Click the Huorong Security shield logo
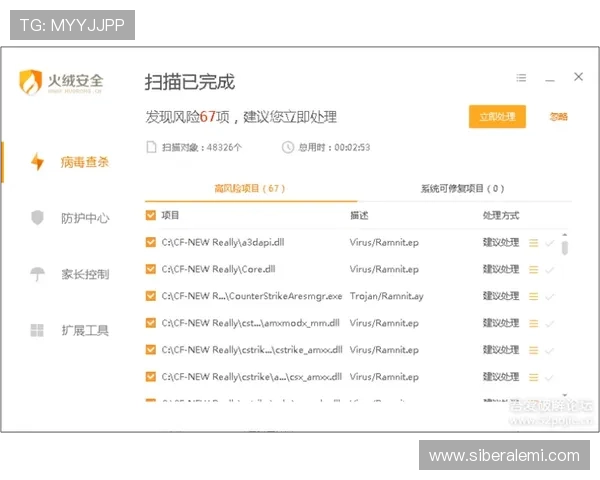Image resolution: width=600 pixels, height=480 pixels. (30, 82)
